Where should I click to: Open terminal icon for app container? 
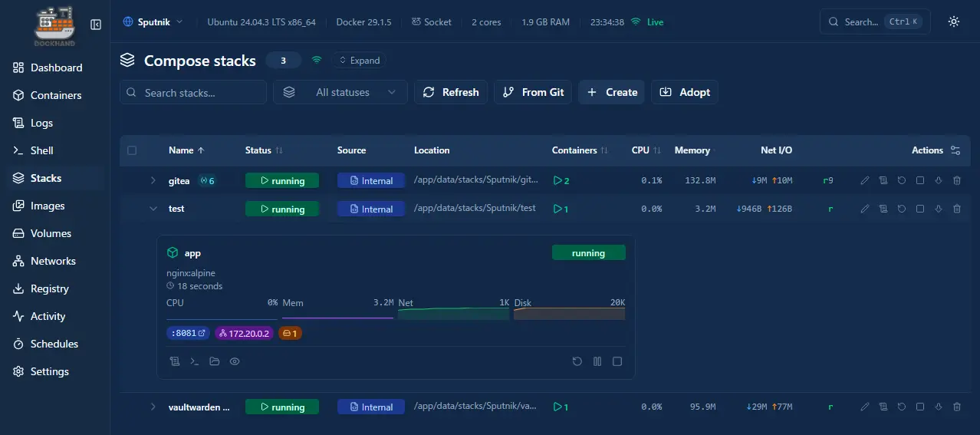(x=195, y=361)
